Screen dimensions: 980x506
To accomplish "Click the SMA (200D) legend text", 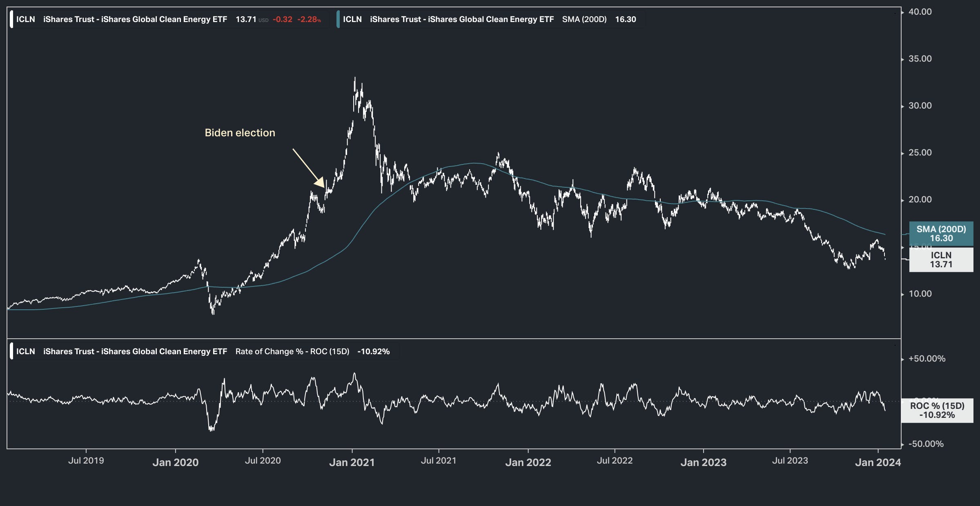I will click(584, 19).
